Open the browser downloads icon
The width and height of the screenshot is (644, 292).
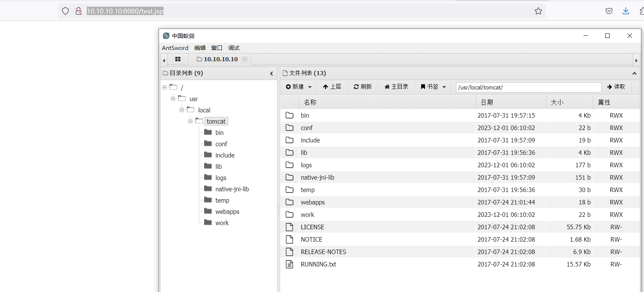[x=626, y=11]
